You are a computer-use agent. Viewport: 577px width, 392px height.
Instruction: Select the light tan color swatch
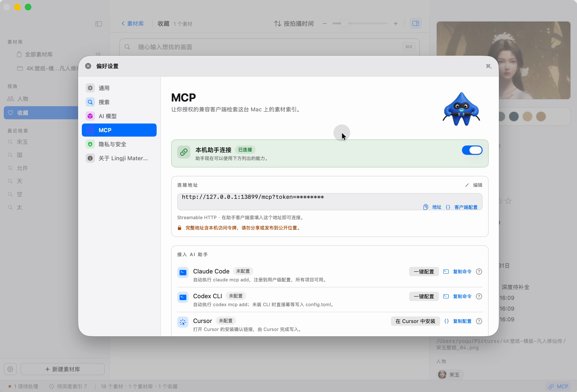click(527, 116)
